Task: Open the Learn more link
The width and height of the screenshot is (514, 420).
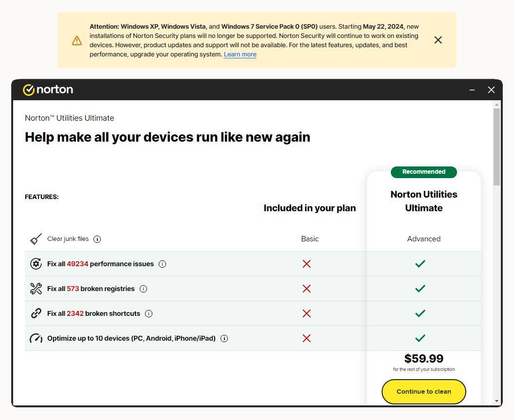Action: (x=240, y=54)
